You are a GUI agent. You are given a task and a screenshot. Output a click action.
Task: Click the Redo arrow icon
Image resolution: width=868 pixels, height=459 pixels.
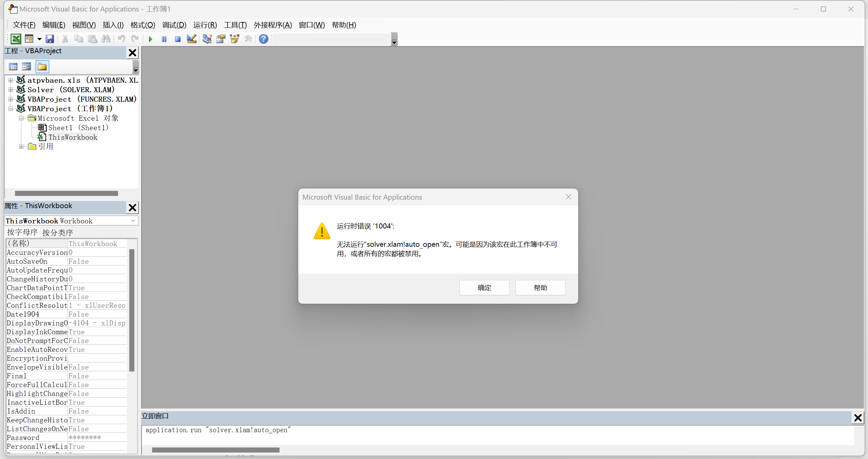point(135,39)
